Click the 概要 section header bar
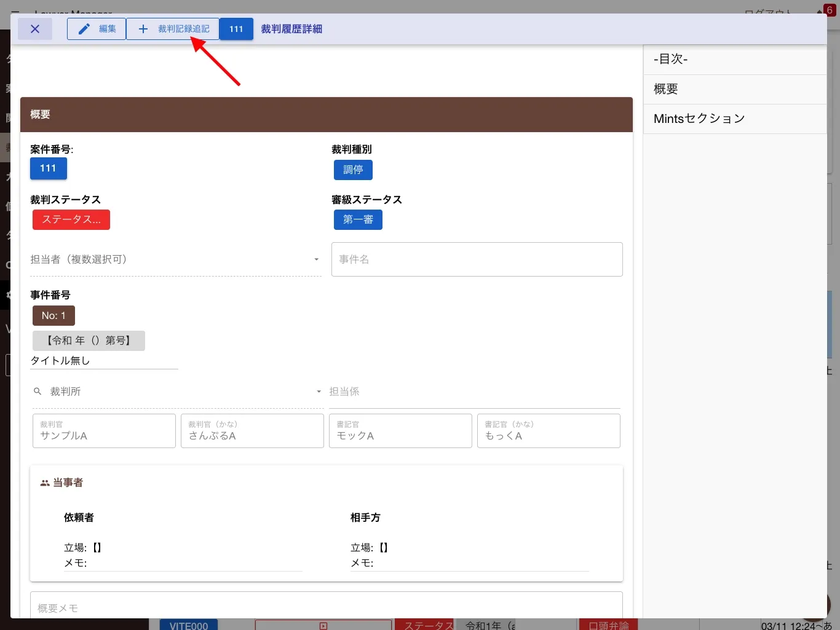The width and height of the screenshot is (840, 630). (x=327, y=114)
